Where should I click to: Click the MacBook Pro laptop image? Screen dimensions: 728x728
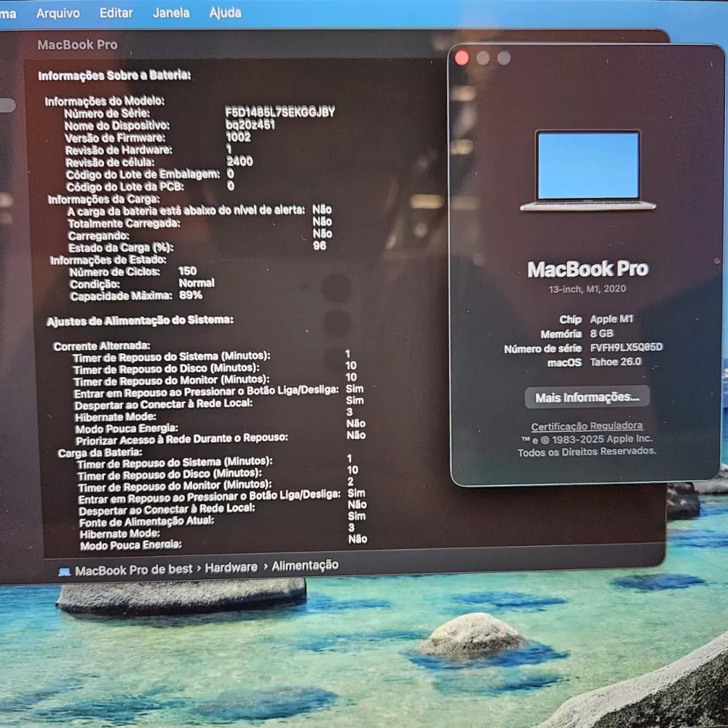(587, 170)
